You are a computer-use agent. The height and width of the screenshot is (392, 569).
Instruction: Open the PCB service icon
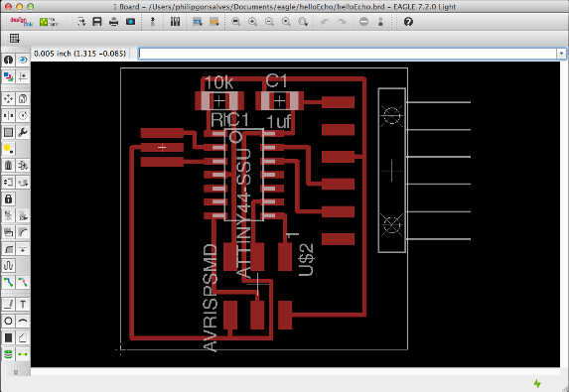[49, 22]
